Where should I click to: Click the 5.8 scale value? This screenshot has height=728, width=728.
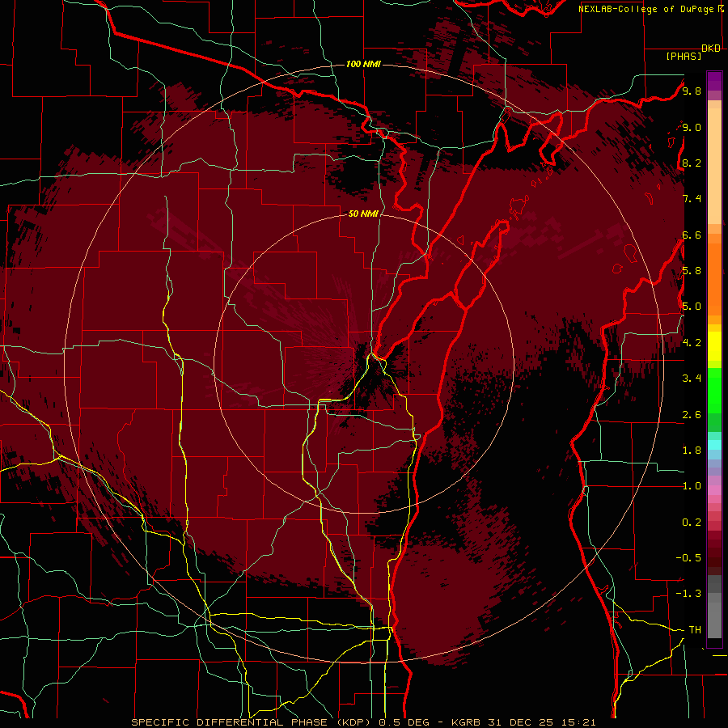[692, 271]
